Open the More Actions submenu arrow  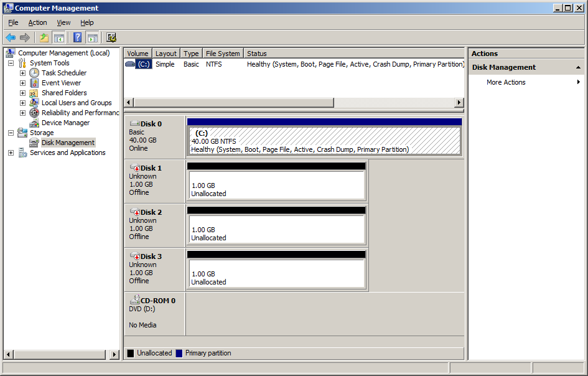578,82
